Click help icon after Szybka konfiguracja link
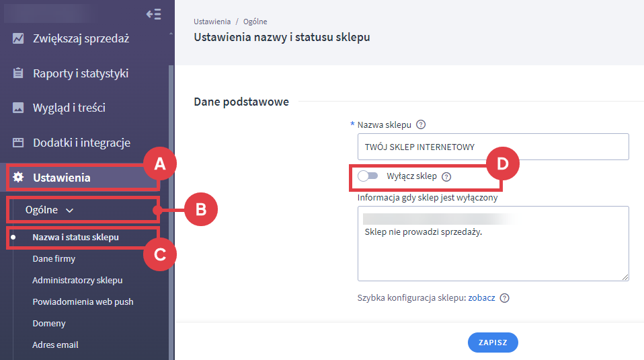The width and height of the screenshot is (644, 360). pos(505,298)
